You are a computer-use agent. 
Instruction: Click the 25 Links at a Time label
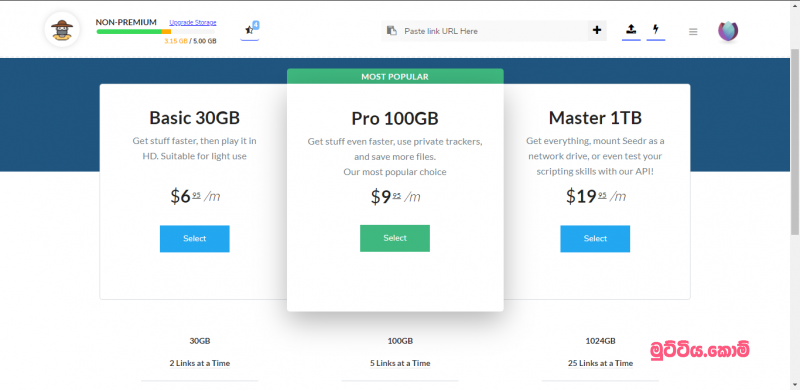pos(600,363)
